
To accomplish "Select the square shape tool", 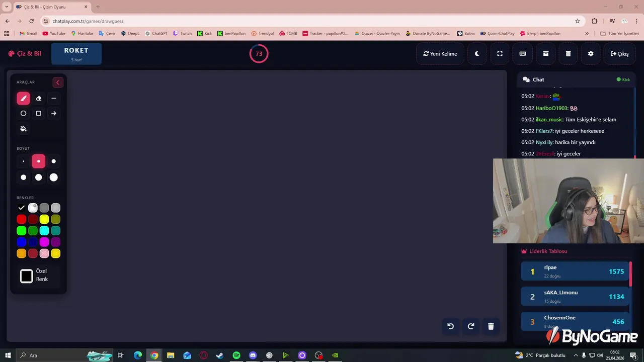I will [x=38, y=114].
